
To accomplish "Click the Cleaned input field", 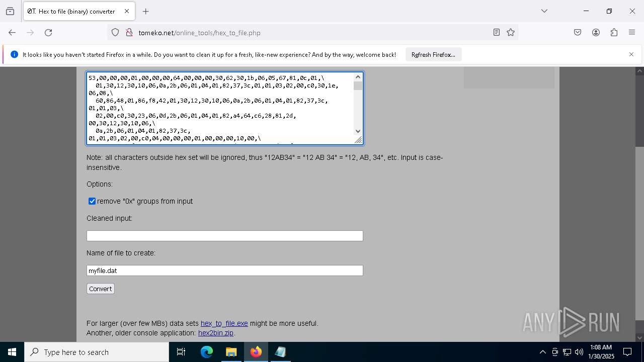I will [x=224, y=236].
